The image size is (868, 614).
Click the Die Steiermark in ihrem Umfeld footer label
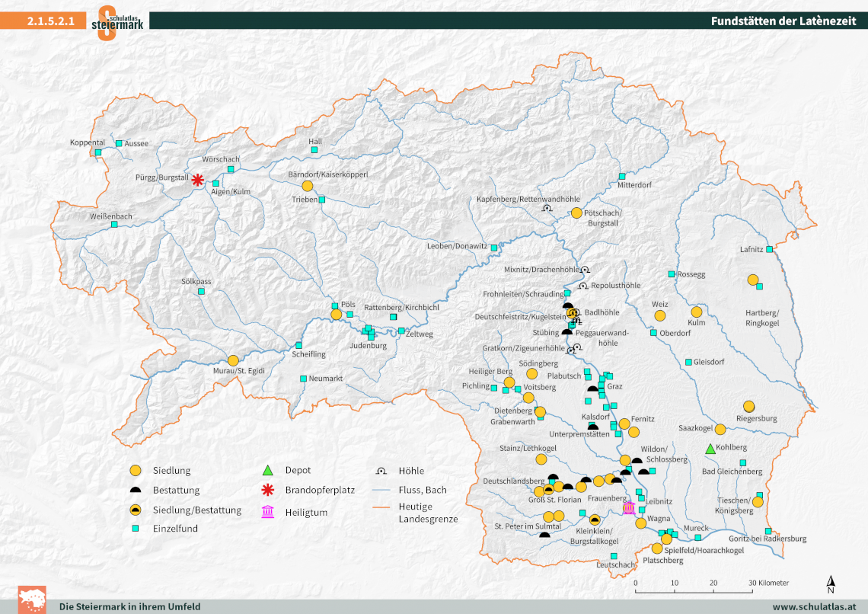130,607
